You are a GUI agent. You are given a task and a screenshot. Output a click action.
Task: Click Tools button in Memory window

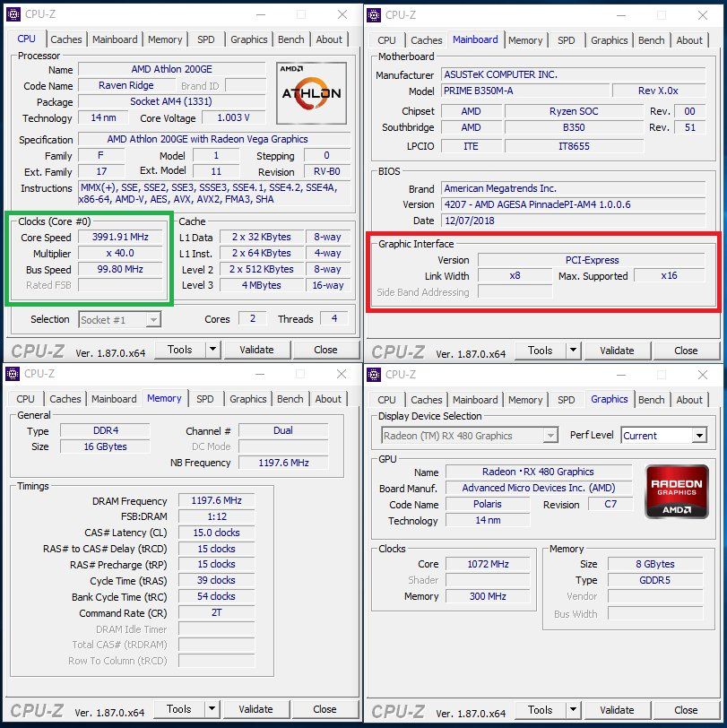tap(179, 709)
